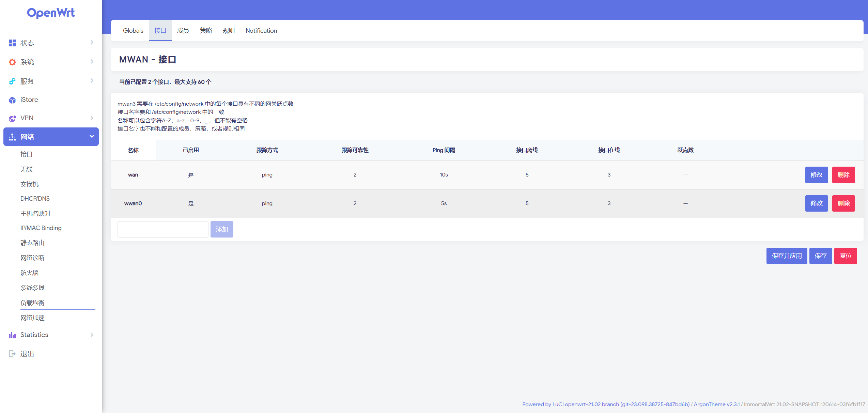Viewport: 868px width, 413px height.
Task: Click the Statistics bar chart icon
Action: pyautogui.click(x=12, y=335)
